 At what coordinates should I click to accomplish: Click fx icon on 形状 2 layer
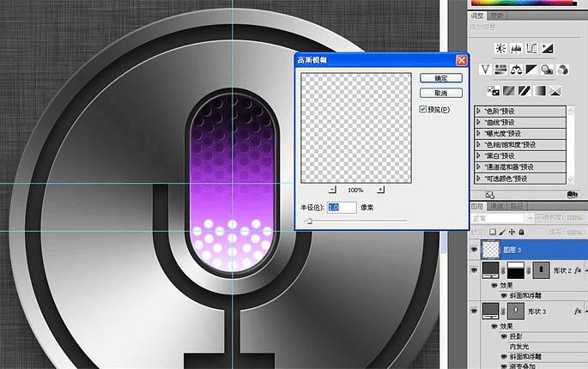(x=578, y=270)
